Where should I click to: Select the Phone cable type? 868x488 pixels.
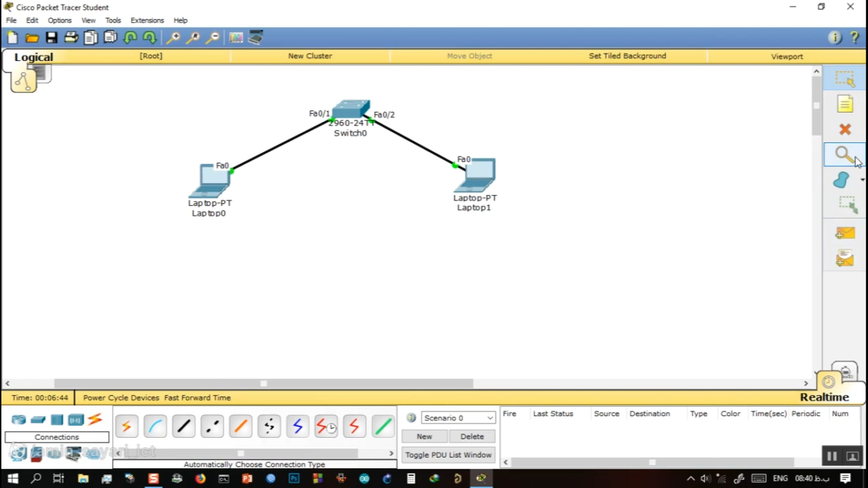point(269,426)
